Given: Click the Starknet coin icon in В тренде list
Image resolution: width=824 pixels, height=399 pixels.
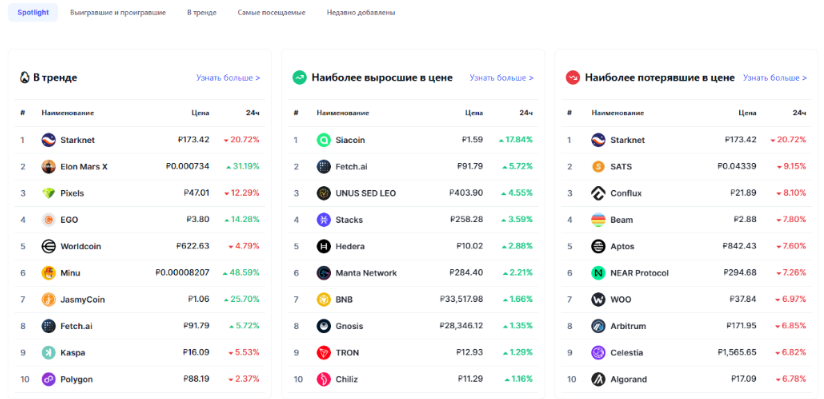Looking at the screenshot, I should pos(48,140).
